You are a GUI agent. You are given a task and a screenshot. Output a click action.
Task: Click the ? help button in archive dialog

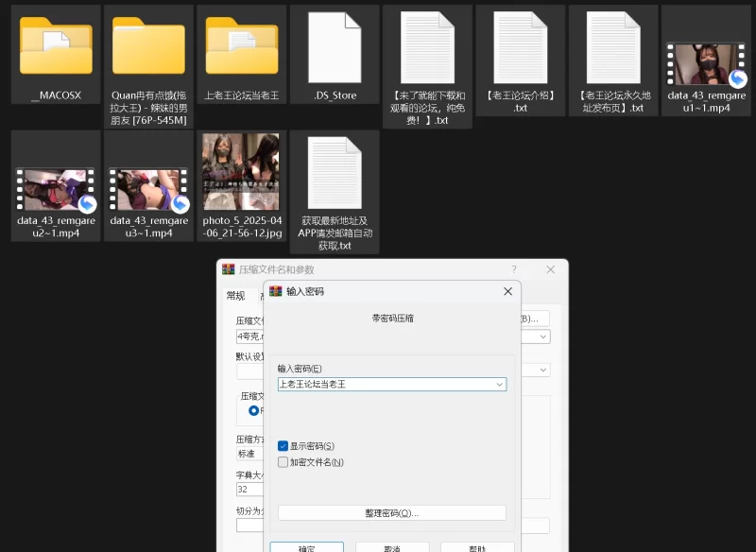514,269
